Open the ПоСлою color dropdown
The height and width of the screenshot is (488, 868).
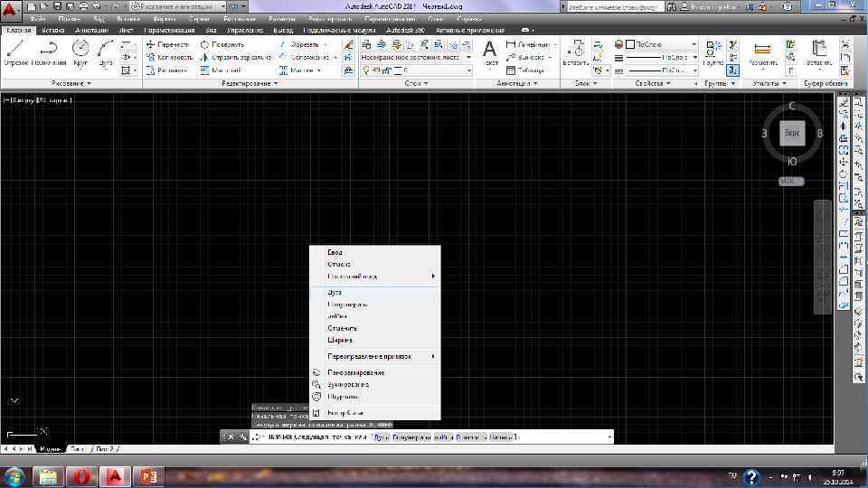coord(662,44)
